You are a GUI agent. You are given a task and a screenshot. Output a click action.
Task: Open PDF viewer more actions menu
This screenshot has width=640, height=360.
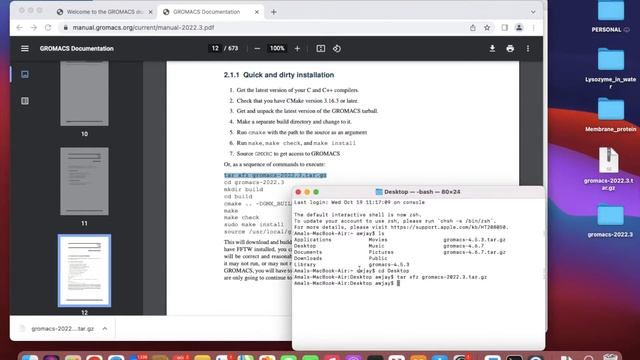(x=528, y=49)
